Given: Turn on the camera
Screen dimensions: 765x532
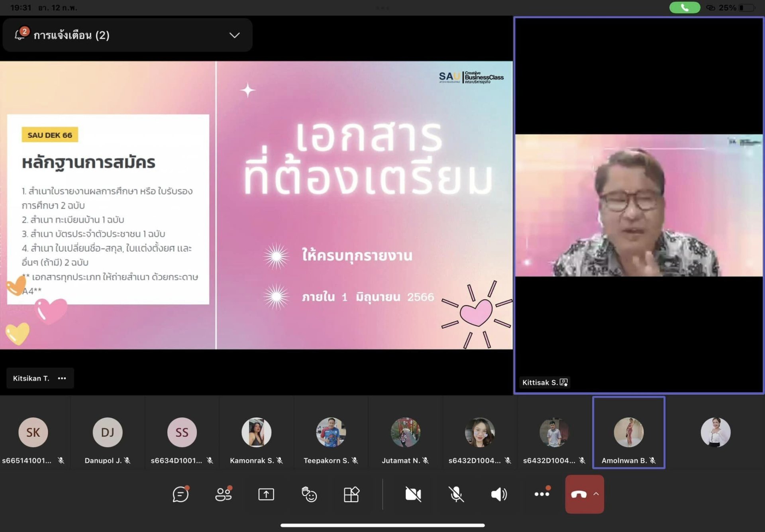Looking at the screenshot, I should pos(413,495).
